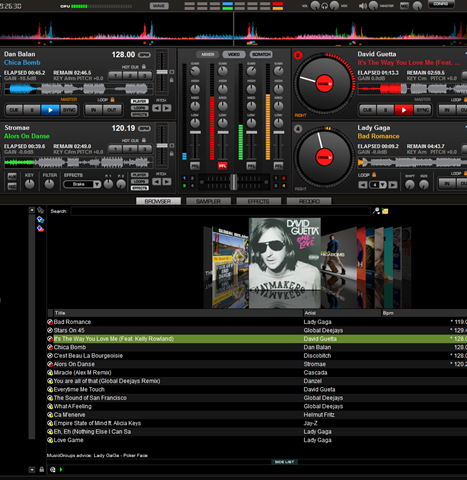Enable PFL on first mixer channel
Viewport: 467px width, 480px height.
tap(195, 166)
